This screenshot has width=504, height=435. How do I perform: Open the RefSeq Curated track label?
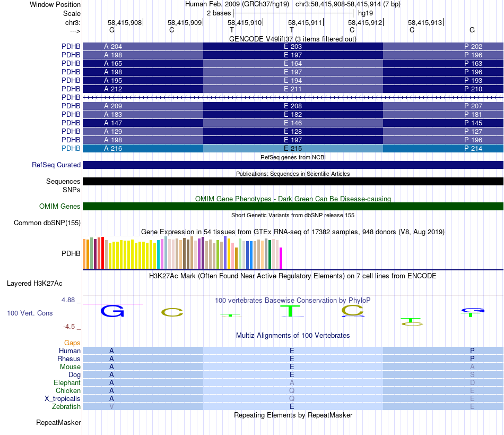[56, 165]
